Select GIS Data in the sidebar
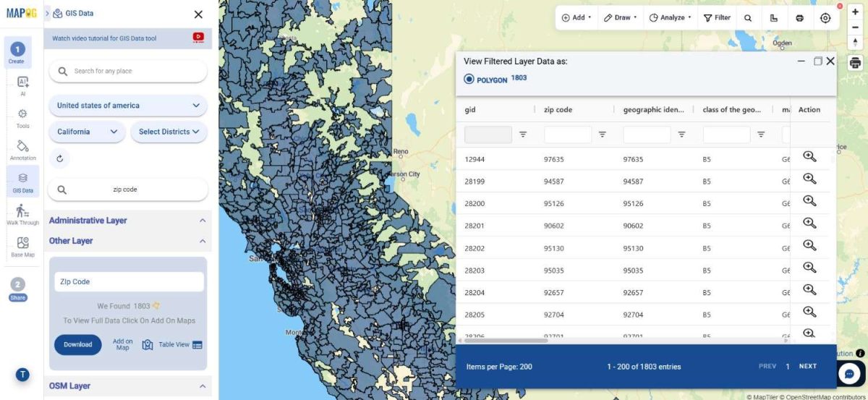This screenshot has width=868, height=400. 22,182
